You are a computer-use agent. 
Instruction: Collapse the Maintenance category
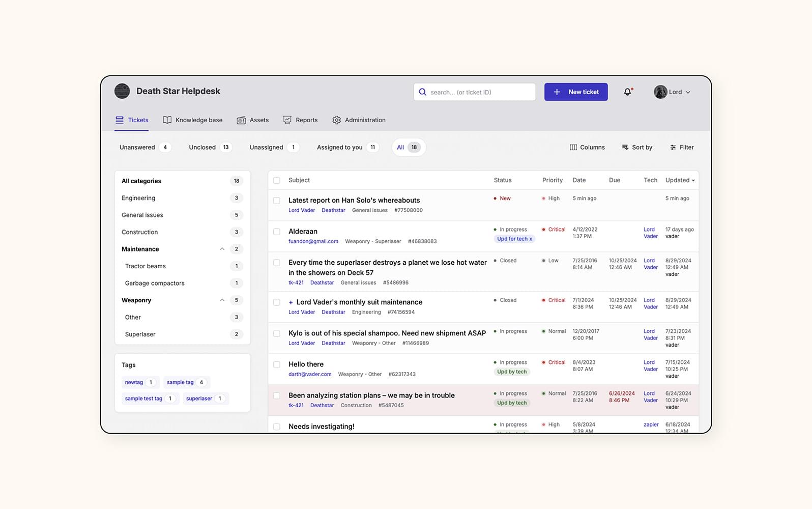222,249
